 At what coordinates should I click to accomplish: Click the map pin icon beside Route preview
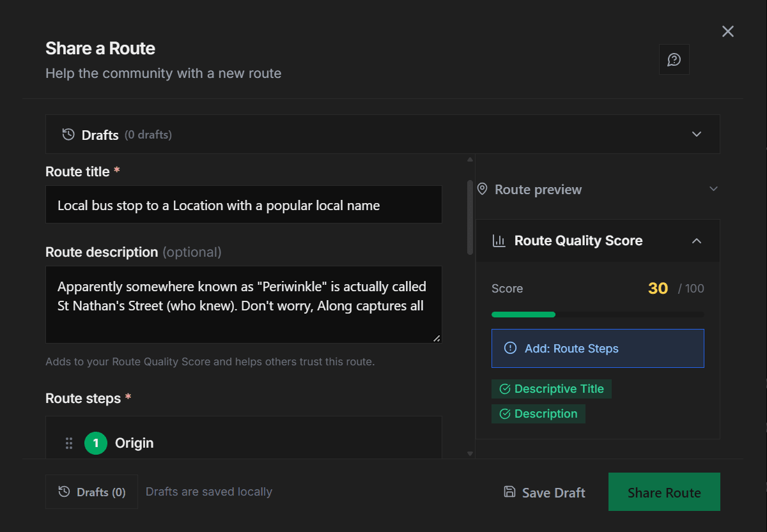point(483,189)
